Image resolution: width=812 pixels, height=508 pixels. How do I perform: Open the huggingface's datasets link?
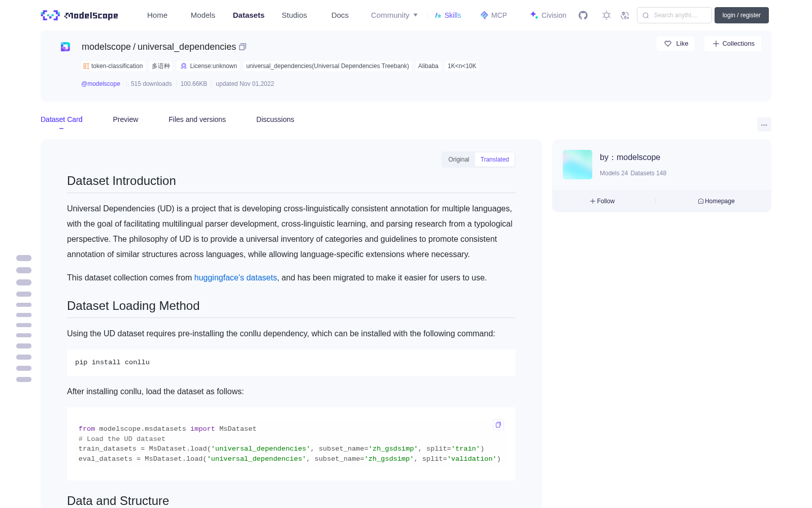(235, 277)
